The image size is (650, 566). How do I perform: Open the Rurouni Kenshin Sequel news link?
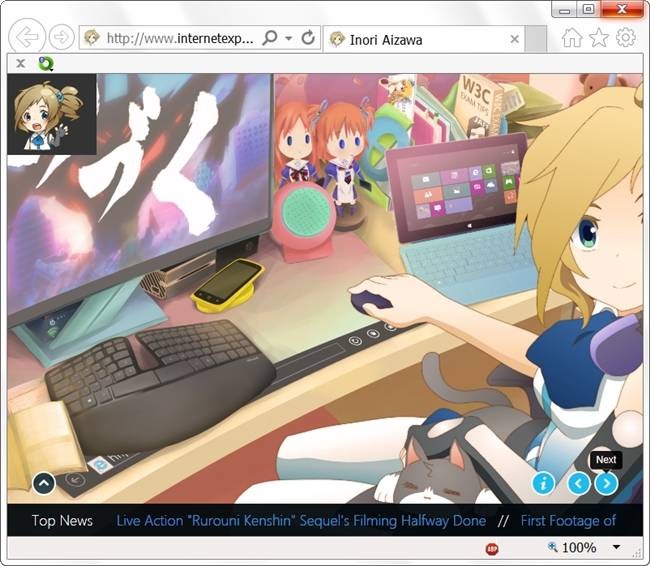301,520
